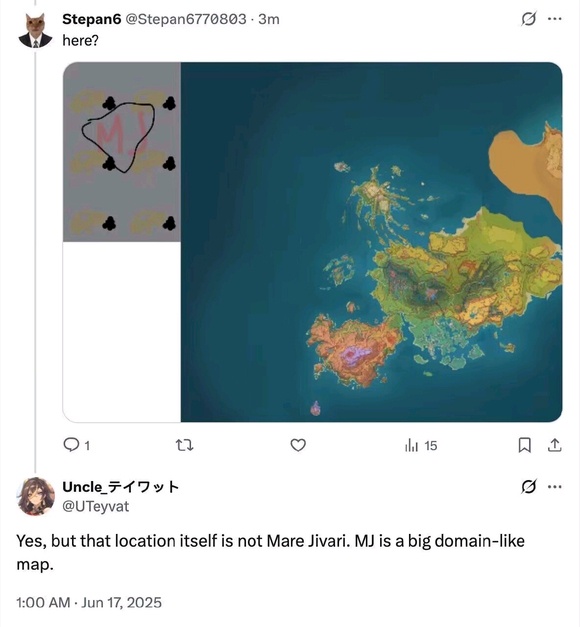Click the 3m timestamp on tweet
580x627 pixels.
click(269, 19)
